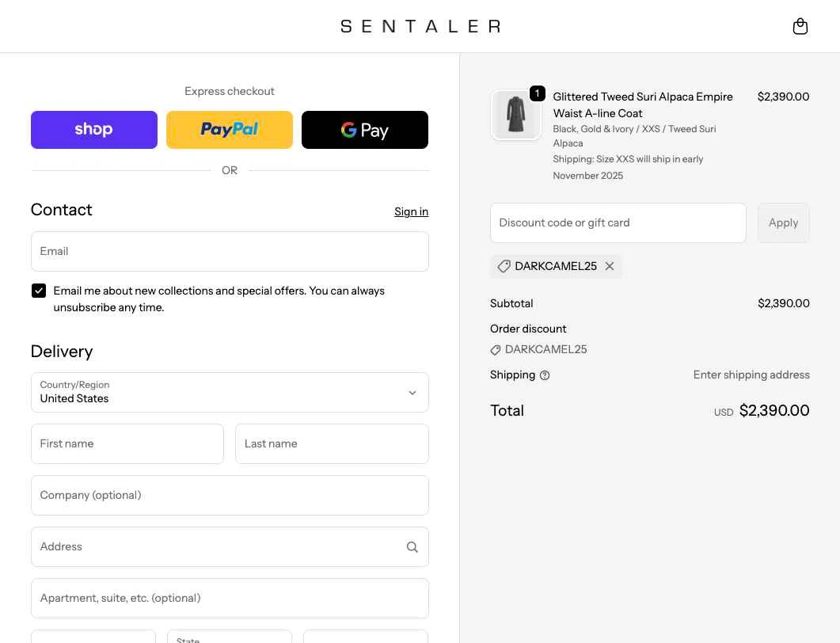Click the USD currency label
Image resolution: width=840 pixels, height=643 pixels.
pos(724,412)
